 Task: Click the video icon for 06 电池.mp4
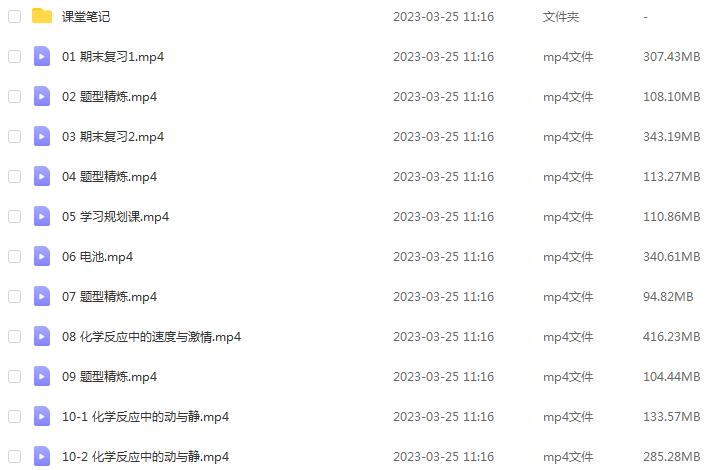click(x=42, y=256)
